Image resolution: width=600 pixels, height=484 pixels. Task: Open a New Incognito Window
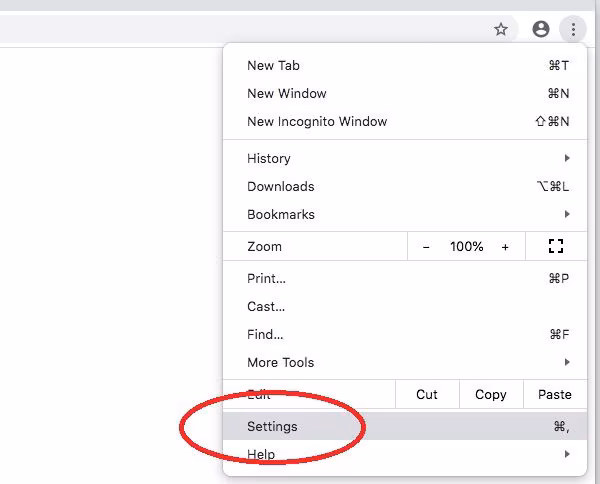(x=317, y=121)
